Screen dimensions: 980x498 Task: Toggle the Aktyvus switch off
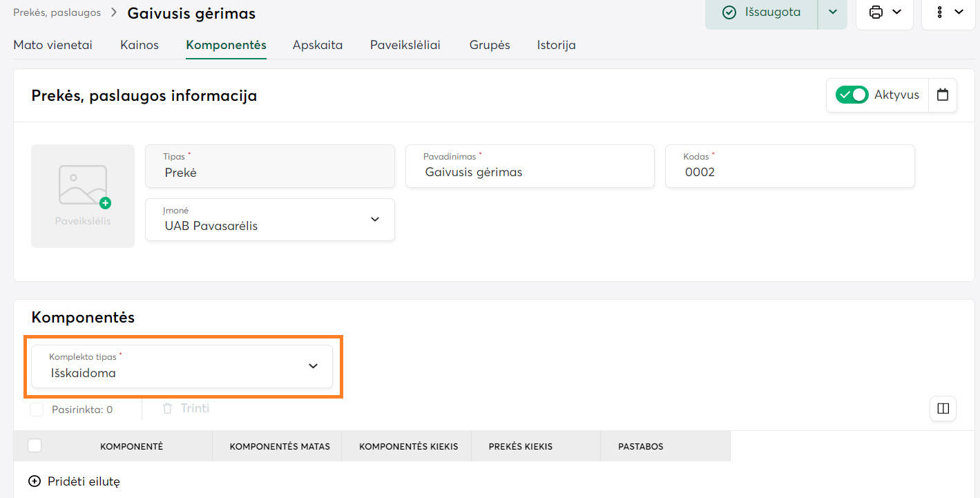pos(852,95)
